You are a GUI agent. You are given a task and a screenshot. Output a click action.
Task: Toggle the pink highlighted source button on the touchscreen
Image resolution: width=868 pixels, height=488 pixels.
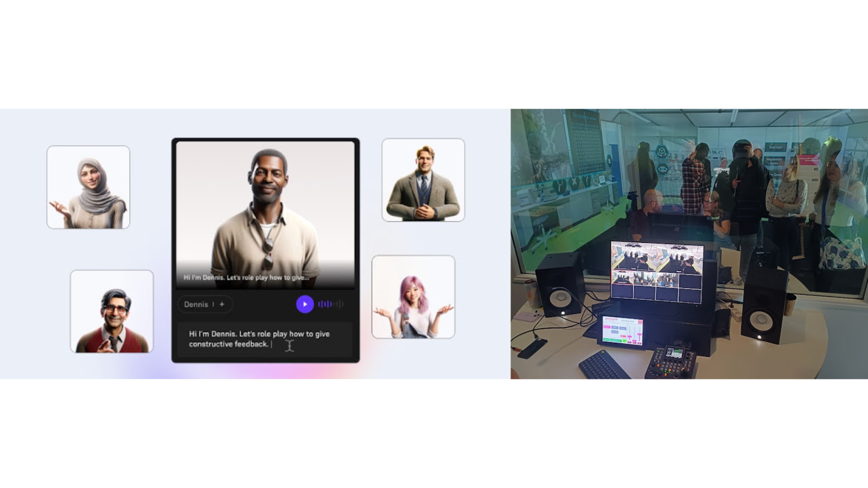tap(607, 327)
